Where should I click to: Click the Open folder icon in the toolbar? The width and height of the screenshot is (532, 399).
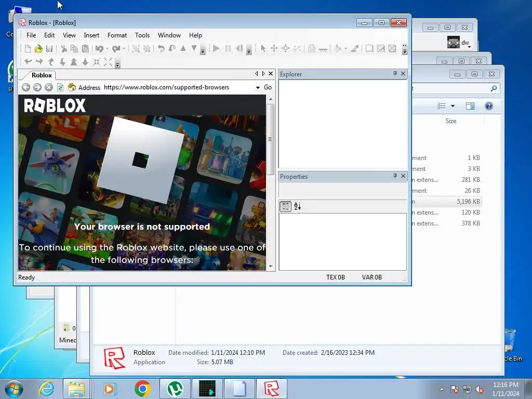point(38,48)
